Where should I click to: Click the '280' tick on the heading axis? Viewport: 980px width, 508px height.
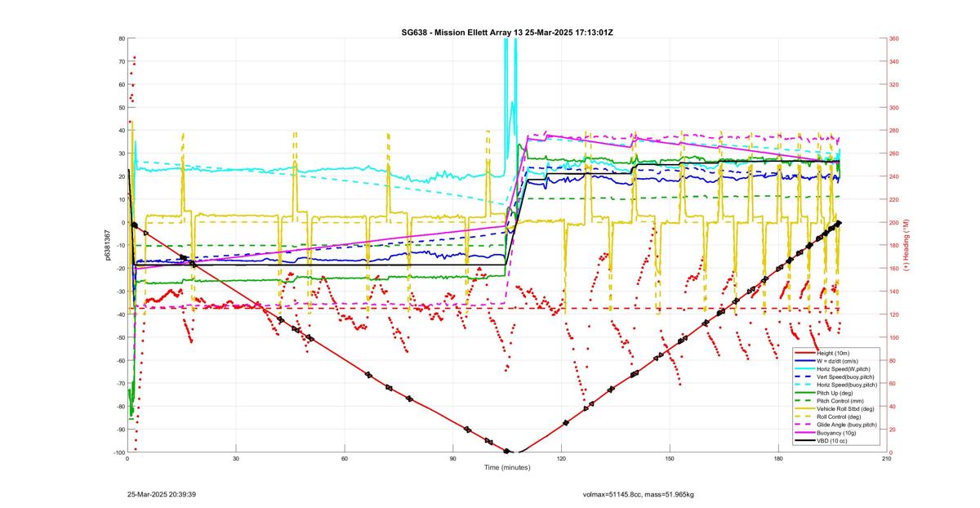(x=894, y=131)
